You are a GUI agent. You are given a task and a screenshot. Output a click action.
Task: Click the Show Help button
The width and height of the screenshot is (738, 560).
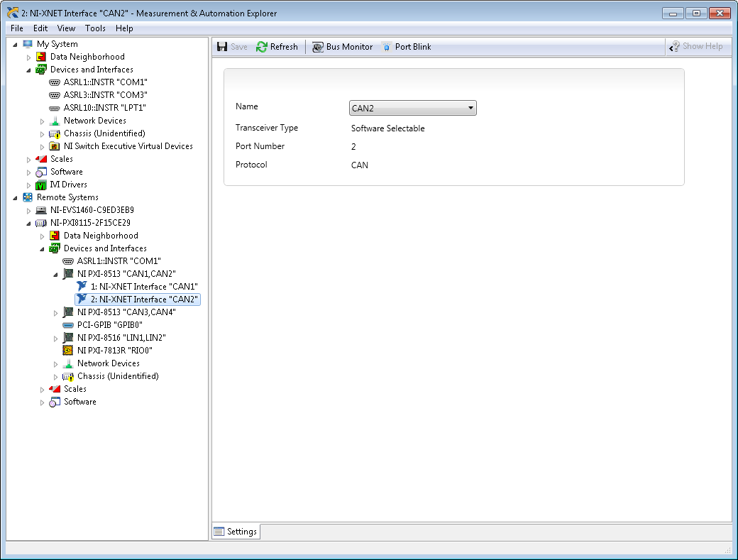(x=696, y=46)
